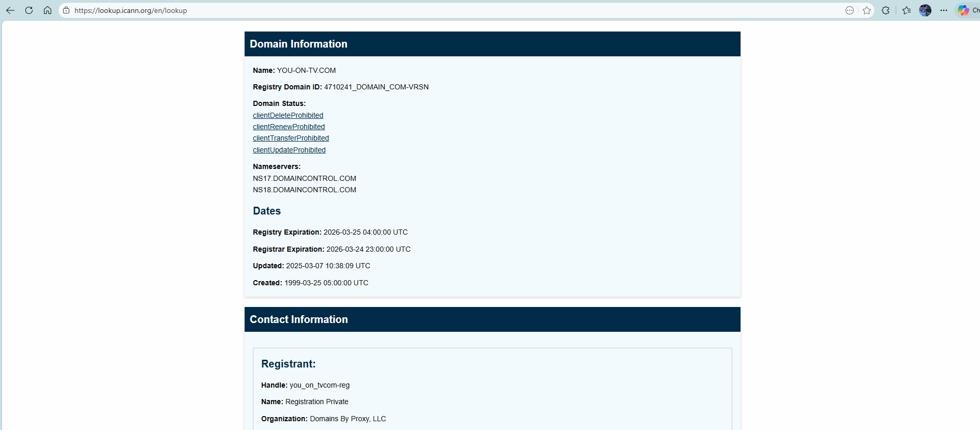The width and height of the screenshot is (980, 430).
Task: Follow the clientTransferProhibited link
Action: point(291,138)
